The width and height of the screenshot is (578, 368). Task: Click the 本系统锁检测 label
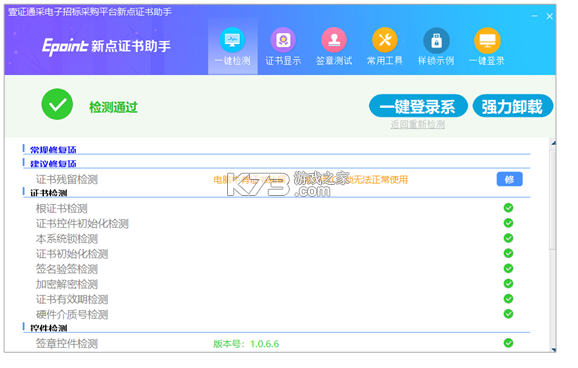[67, 239]
